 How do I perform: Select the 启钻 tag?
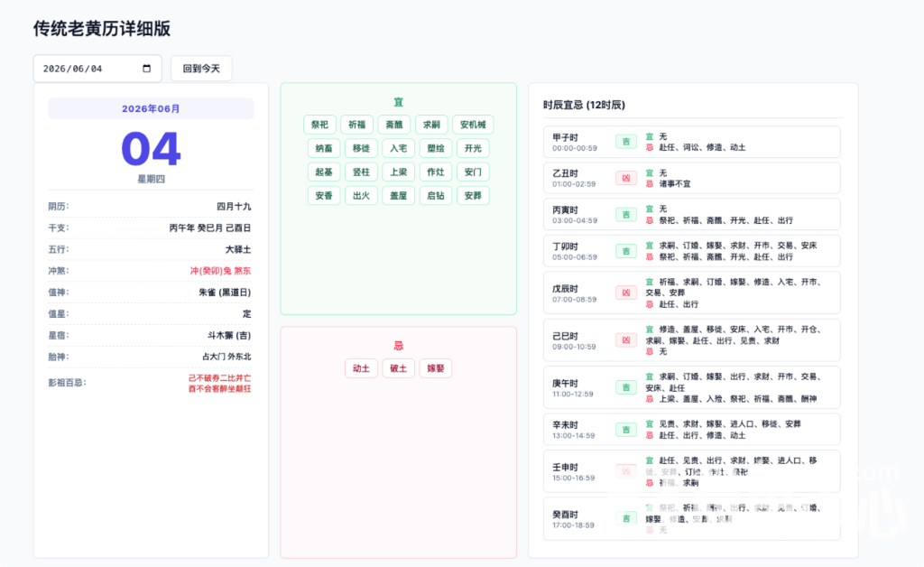436,195
